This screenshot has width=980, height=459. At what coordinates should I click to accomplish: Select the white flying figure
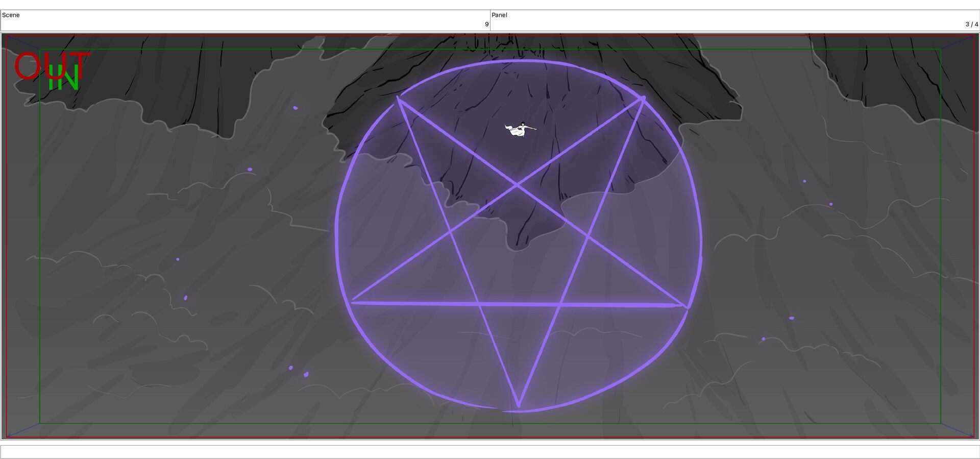click(520, 129)
